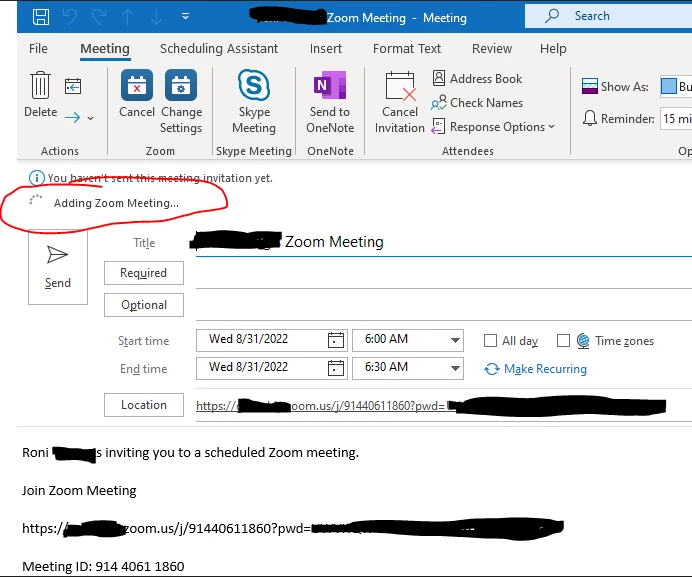Cancel the Zoom meeting via Cancel icon
The image size is (692, 577).
tap(137, 85)
